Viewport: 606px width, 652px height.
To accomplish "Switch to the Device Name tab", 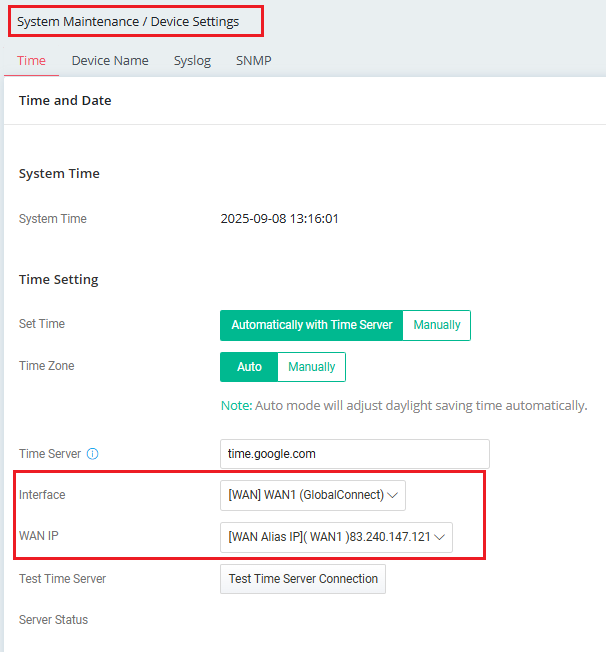I will click(x=110, y=60).
